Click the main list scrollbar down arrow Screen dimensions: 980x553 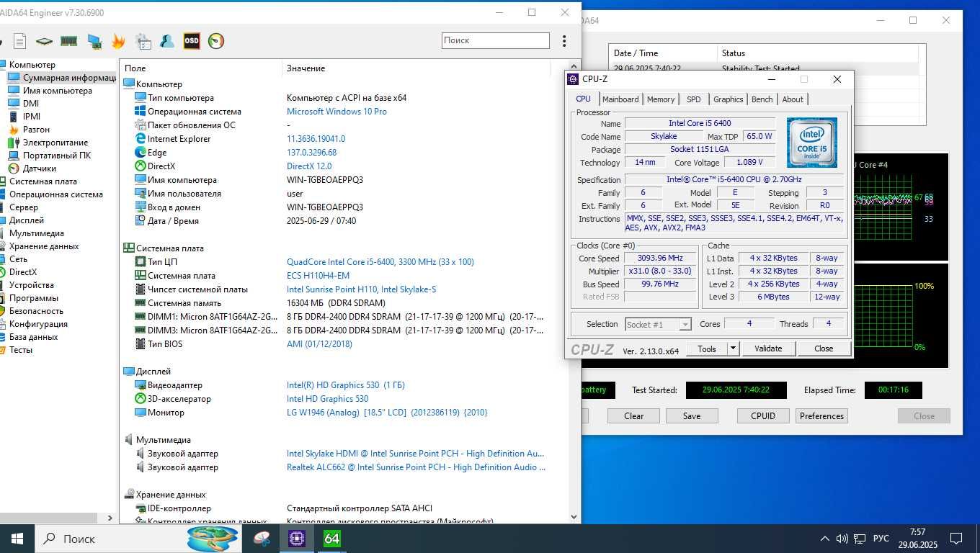(x=574, y=516)
